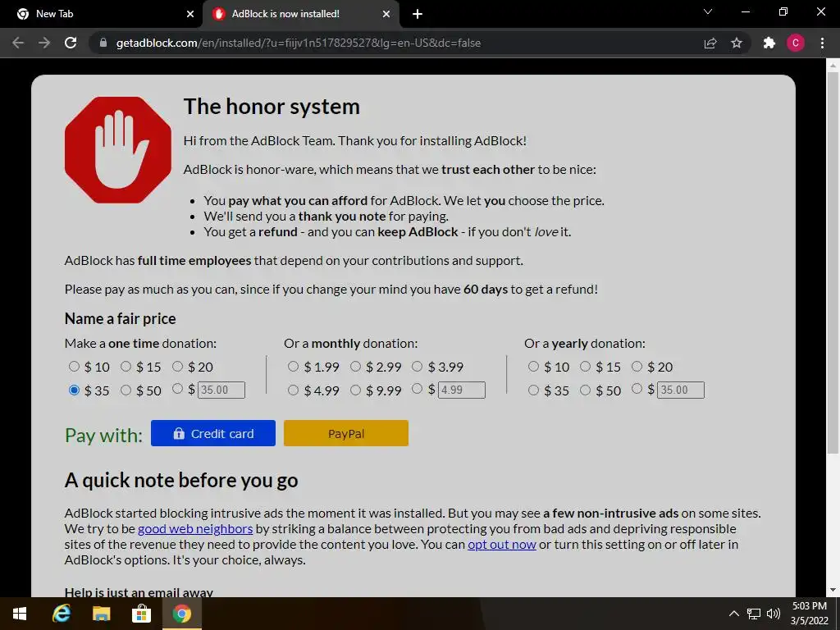Open the network status tray icon
840x630 pixels.
click(x=754, y=614)
